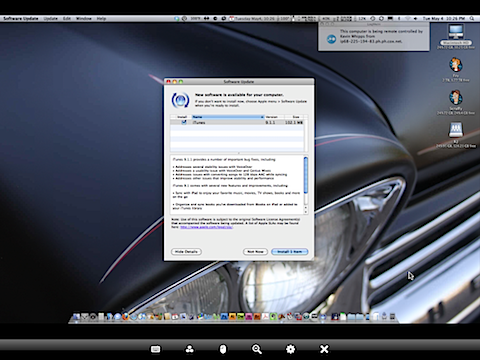Open the Edit menu
Image resolution: width=480 pixels, height=360 pixels.
coord(67,18)
